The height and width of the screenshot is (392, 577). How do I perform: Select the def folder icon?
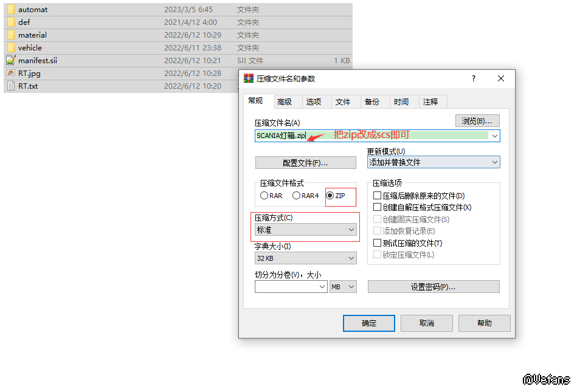pos(11,22)
